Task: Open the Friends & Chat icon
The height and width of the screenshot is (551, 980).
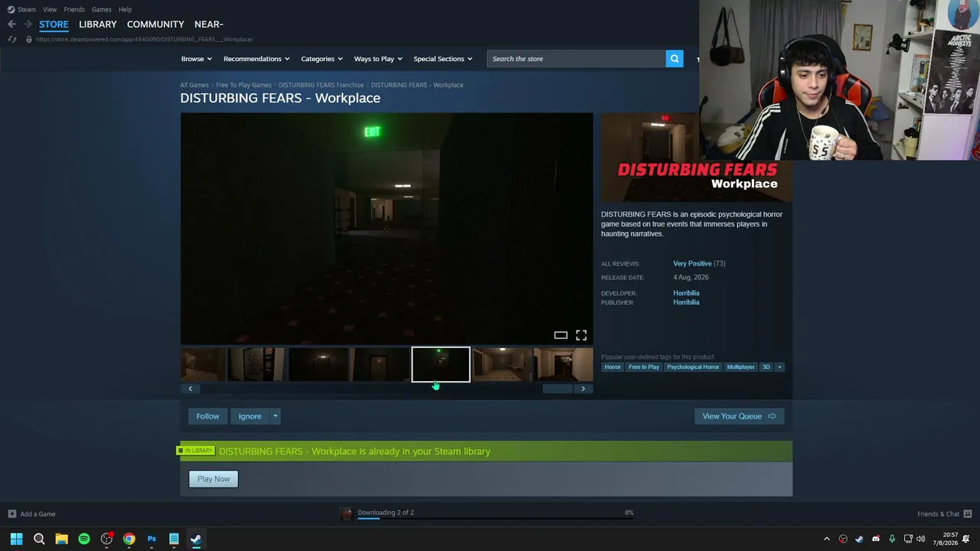Action: [968, 514]
